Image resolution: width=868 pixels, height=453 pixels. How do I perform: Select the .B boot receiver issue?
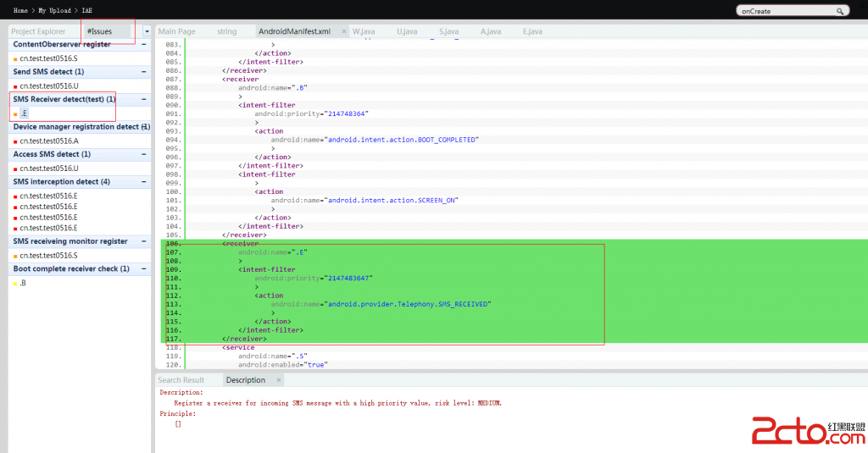click(x=25, y=282)
